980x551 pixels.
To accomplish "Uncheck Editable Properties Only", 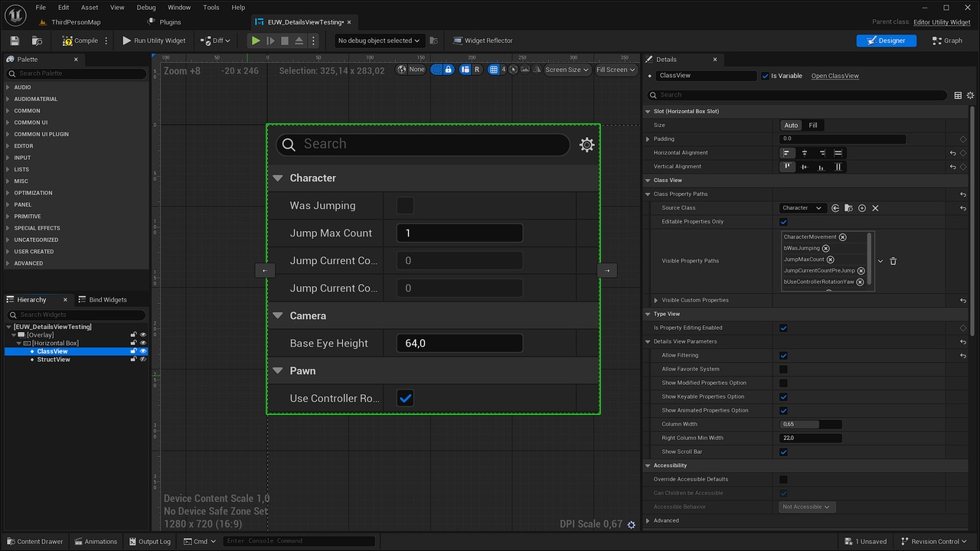I will pos(783,222).
